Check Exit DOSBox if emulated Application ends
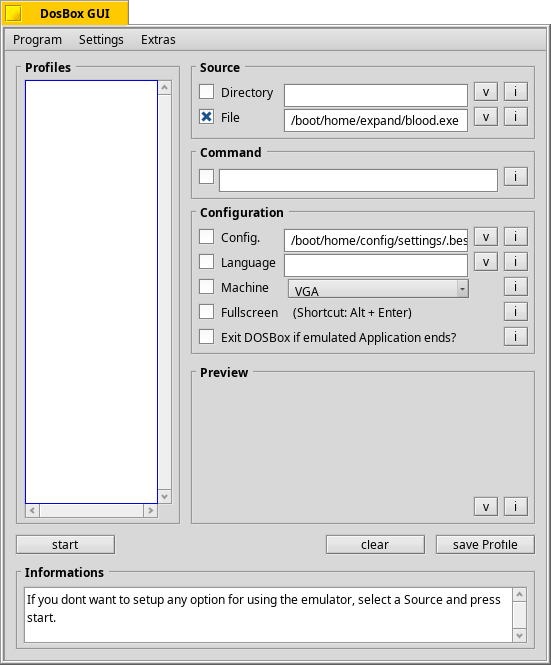 [207, 337]
